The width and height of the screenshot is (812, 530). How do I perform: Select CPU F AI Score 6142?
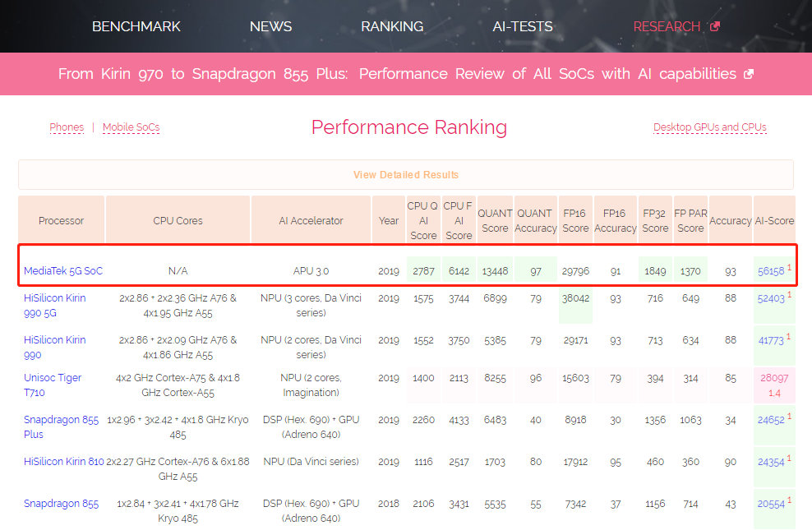pyautogui.click(x=459, y=271)
